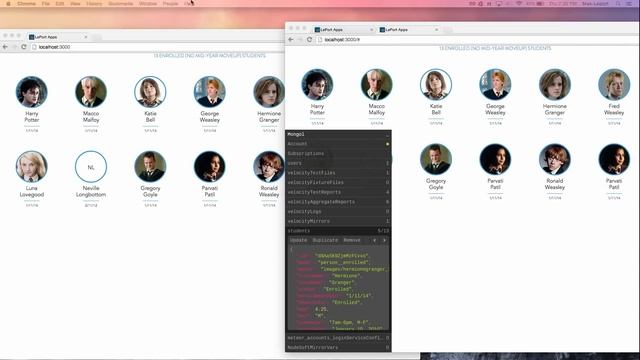Select George Weasley's photo in the left window
The height and width of the screenshot is (360, 640).
pos(209,92)
